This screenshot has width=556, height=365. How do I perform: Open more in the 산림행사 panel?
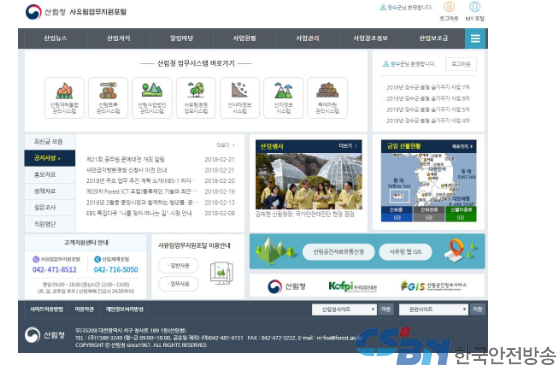[x=348, y=146]
